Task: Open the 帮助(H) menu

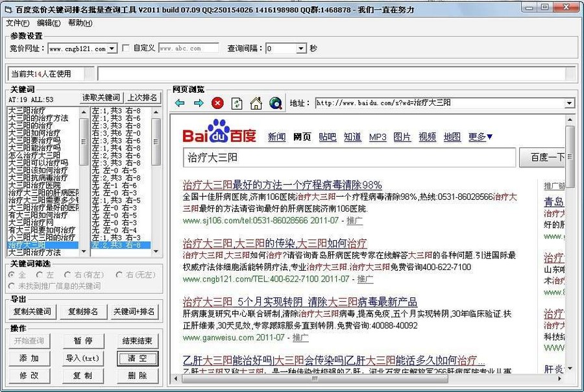Action: 80,23
